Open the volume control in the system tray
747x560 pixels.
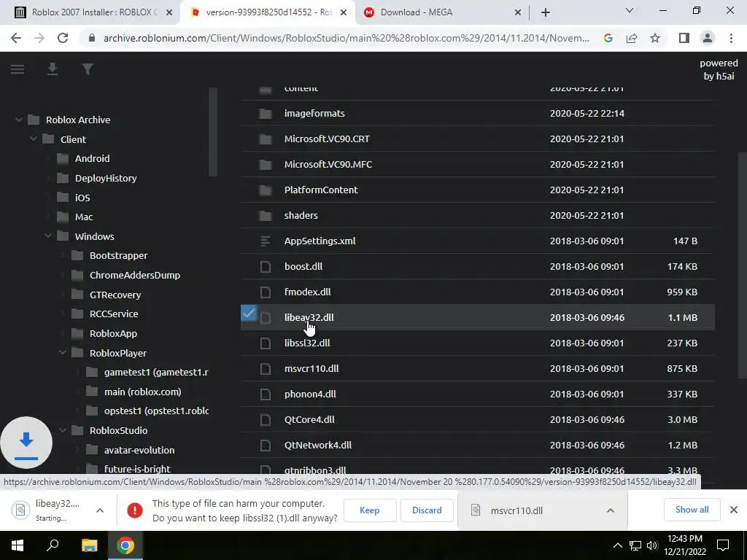652,545
